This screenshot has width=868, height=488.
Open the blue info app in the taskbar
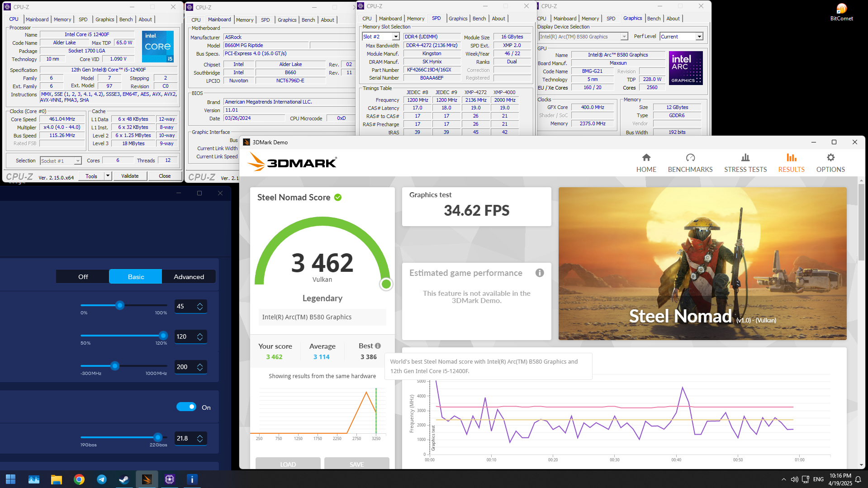[x=192, y=479]
